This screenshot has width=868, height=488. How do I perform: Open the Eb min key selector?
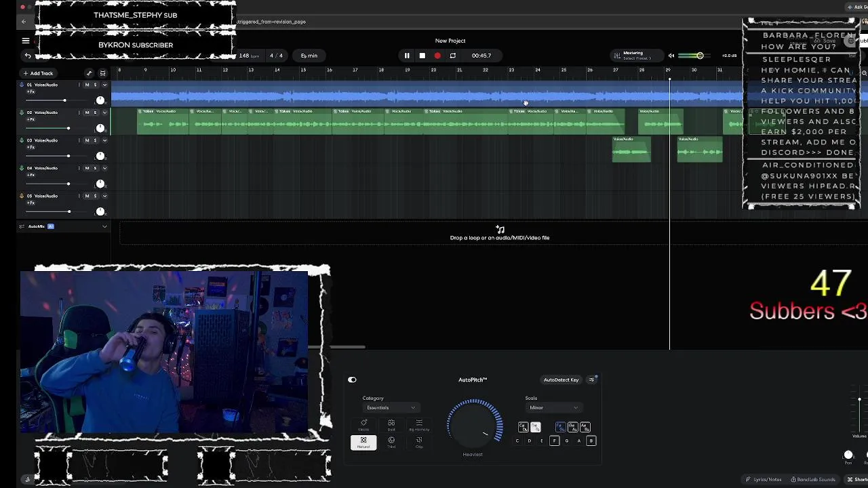tap(309, 56)
